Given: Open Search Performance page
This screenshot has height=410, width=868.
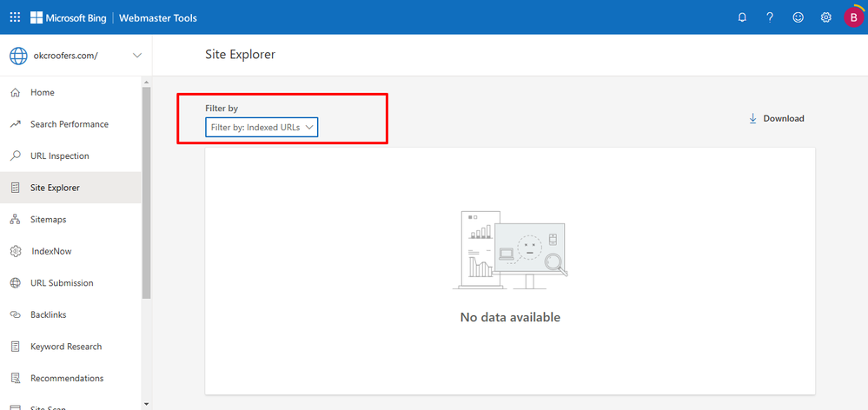Looking at the screenshot, I should pos(71,124).
